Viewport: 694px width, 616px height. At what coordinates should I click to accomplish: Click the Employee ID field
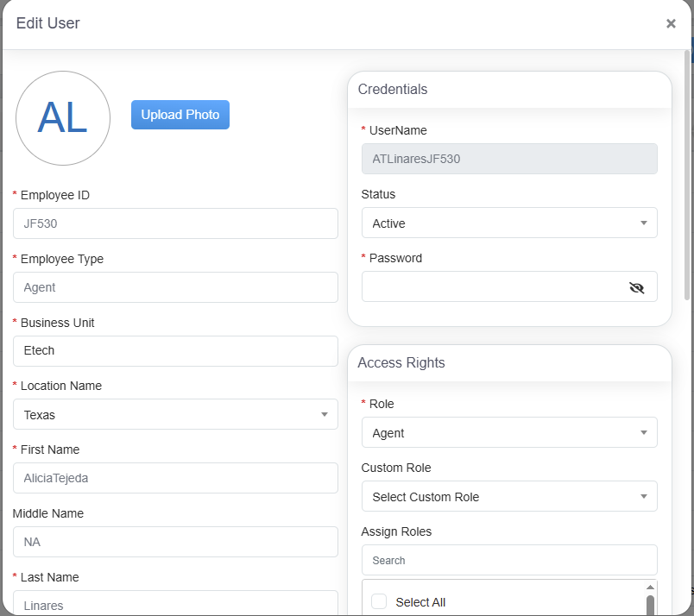(x=175, y=223)
